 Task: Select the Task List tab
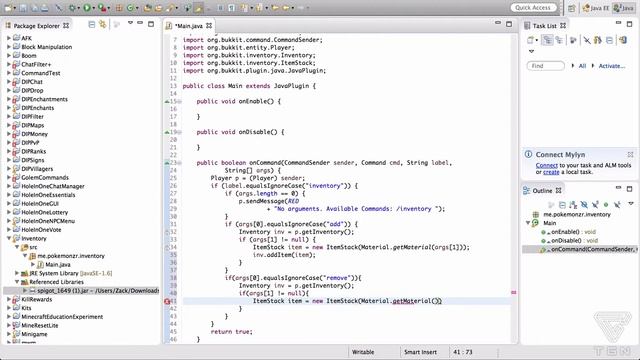pos(544,26)
